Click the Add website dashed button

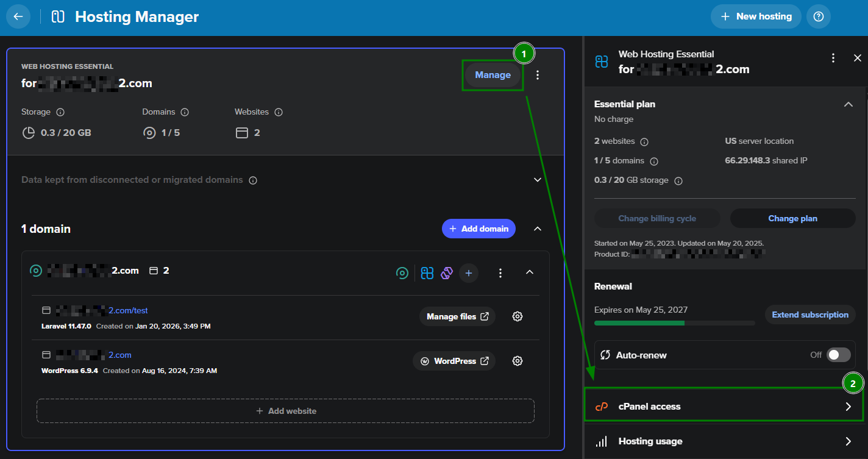pos(285,411)
